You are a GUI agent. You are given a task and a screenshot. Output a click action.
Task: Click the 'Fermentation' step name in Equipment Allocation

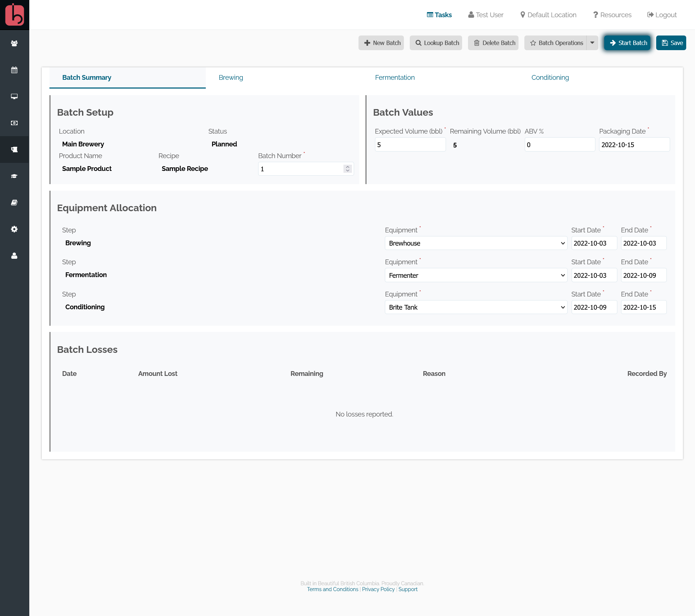click(x=86, y=275)
